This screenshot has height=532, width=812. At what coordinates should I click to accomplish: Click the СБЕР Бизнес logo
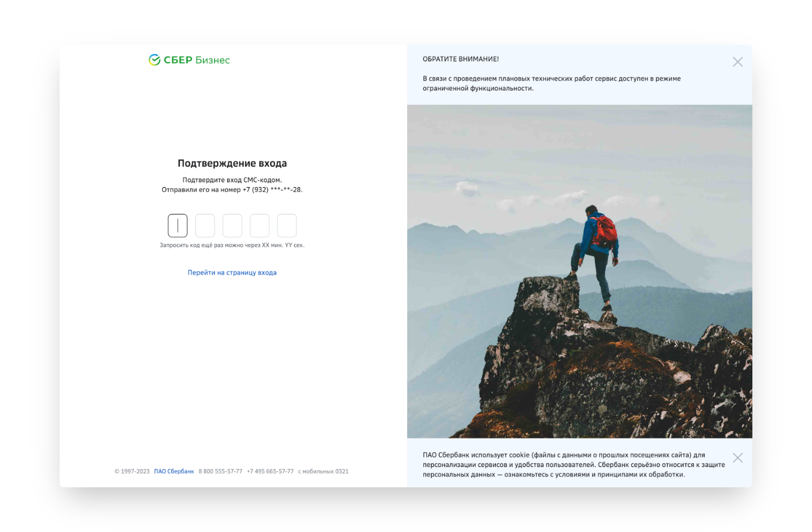click(189, 60)
